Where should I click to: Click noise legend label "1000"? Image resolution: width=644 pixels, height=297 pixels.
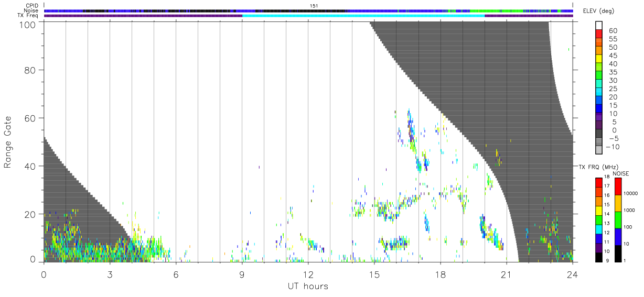[630, 210]
